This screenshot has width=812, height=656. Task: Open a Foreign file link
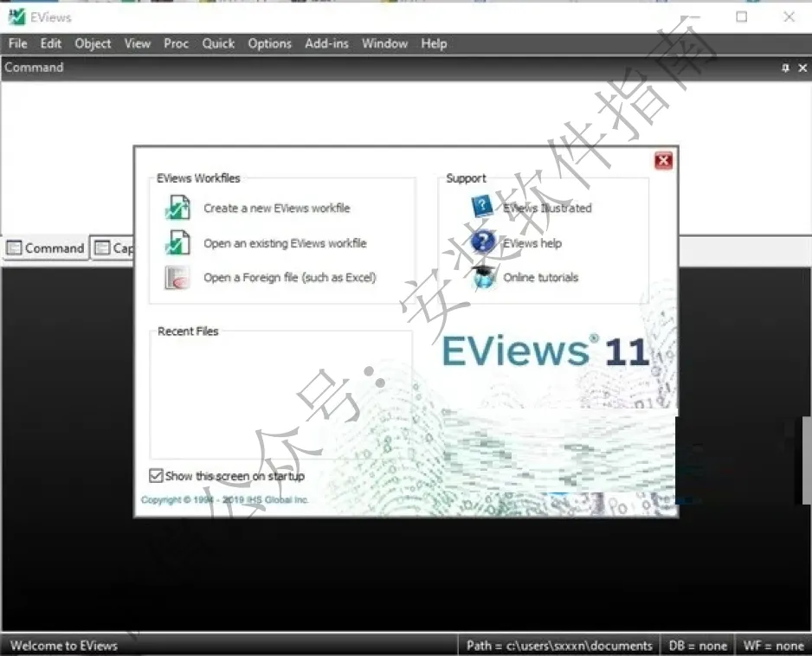click(x=289, y=278)
